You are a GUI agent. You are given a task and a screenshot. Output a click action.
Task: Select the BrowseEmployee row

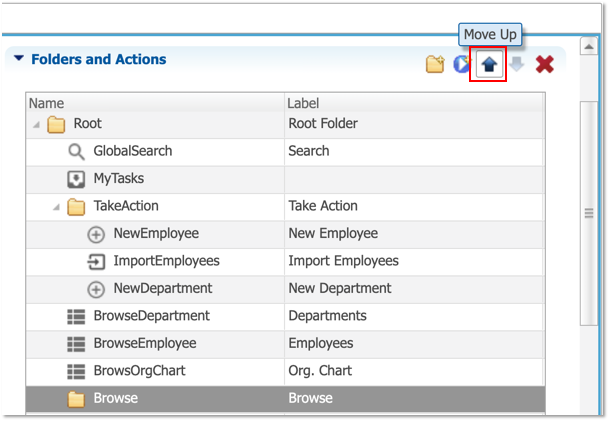(x=285, y=344)
